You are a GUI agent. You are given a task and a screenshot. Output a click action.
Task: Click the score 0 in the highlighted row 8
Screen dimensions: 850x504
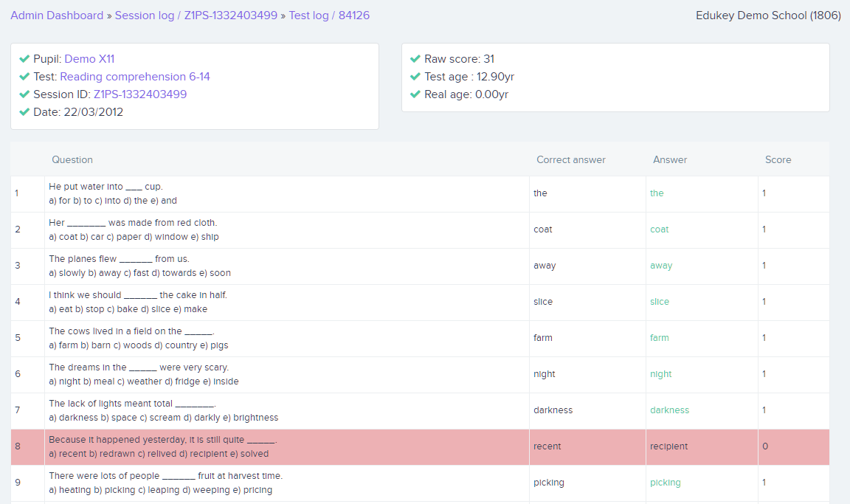click(765, 446)
